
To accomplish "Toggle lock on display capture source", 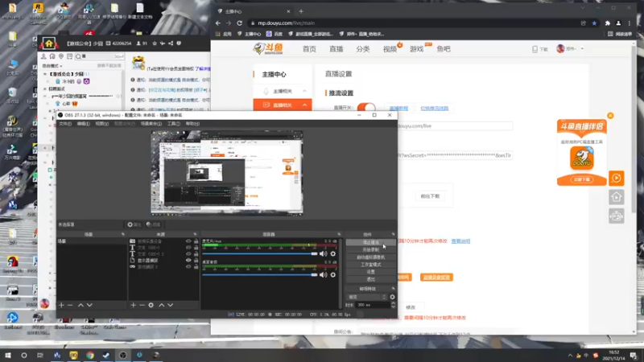I will [196, 260].
